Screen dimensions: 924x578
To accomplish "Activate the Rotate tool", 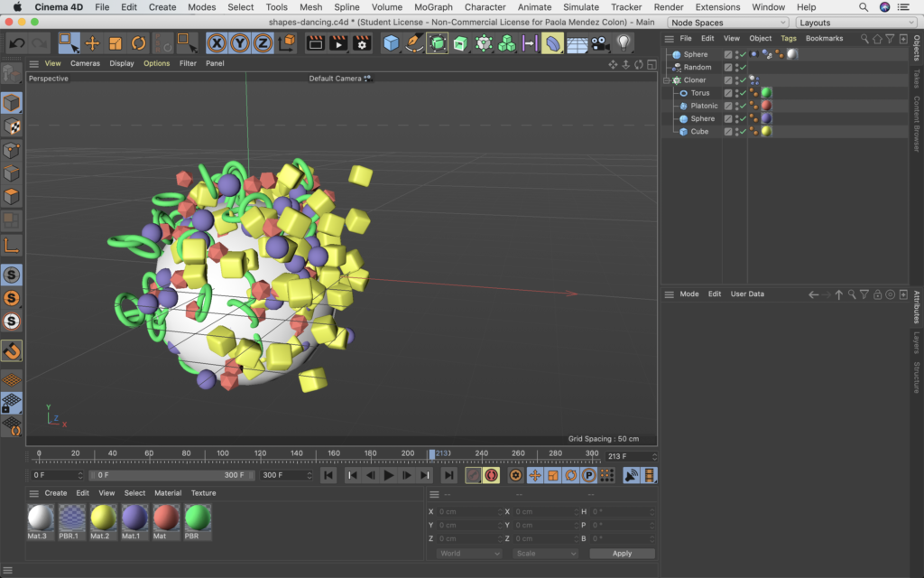I will (138, 42).
